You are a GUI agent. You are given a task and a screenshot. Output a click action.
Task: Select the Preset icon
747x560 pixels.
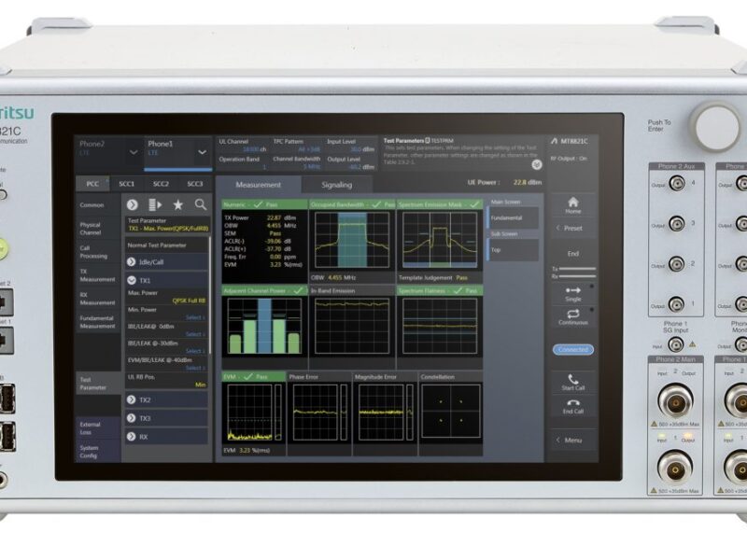[571, 228]
